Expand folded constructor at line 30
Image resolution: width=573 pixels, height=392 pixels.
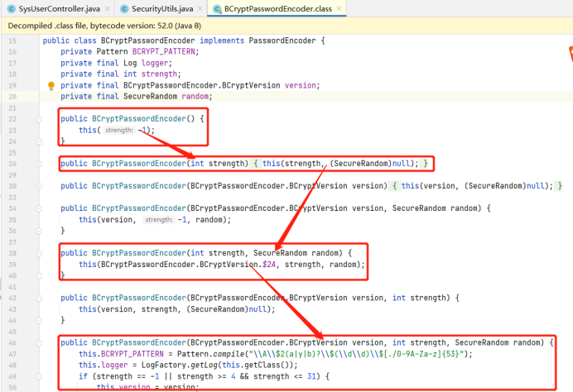39,187
